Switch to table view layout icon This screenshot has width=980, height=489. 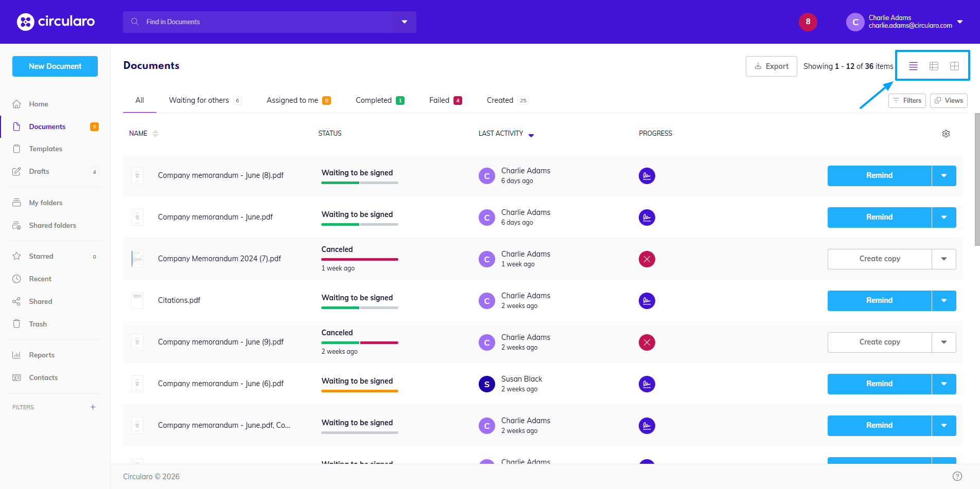coord(934,66)
